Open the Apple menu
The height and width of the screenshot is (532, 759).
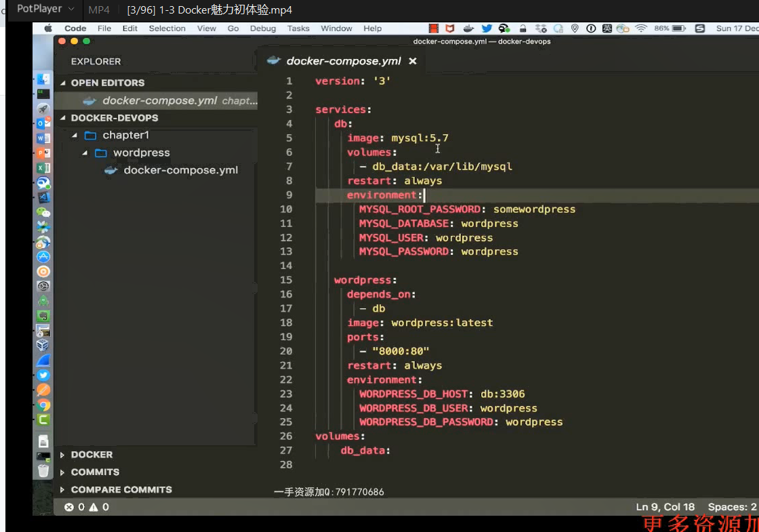[48, 28]
